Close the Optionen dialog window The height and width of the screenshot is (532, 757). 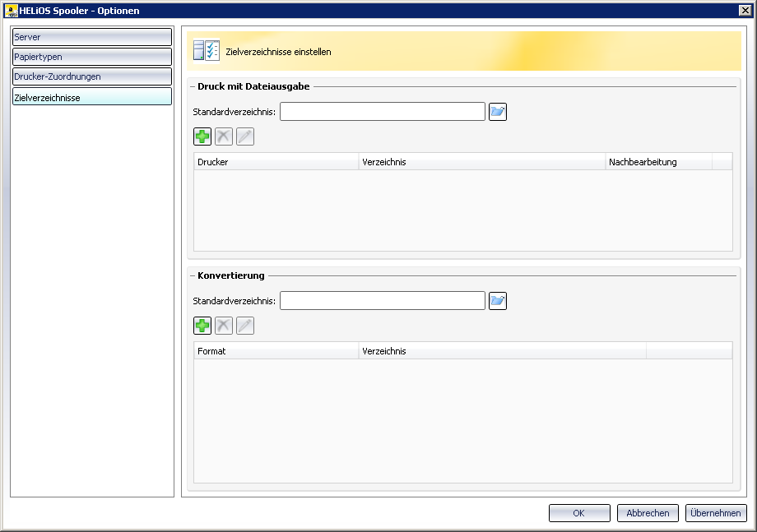pyautogui.click(x=745, y=10)
